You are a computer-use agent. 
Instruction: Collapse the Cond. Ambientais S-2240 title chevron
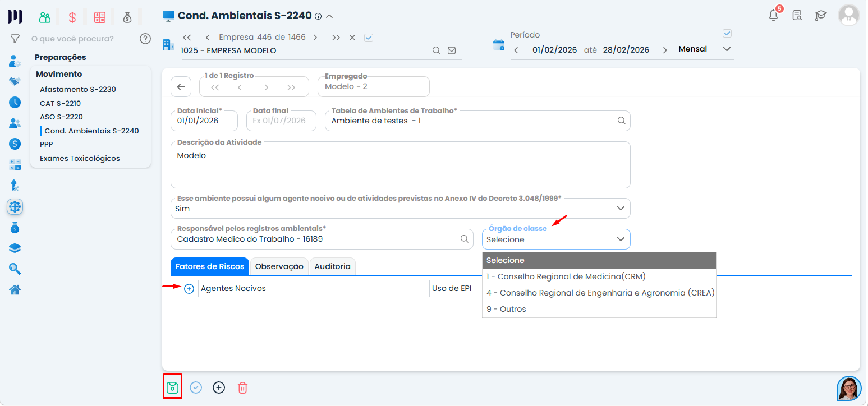click(x=329, y=16)
